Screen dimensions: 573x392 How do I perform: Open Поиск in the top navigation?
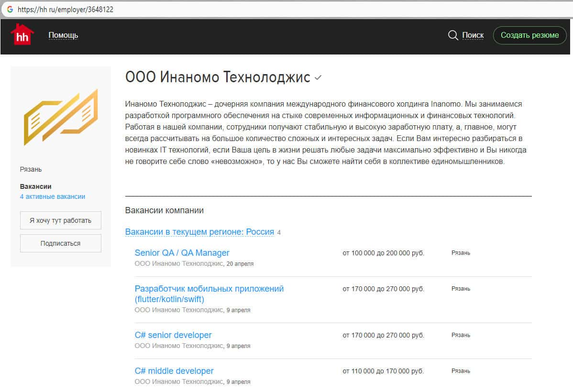coord(473,35)
